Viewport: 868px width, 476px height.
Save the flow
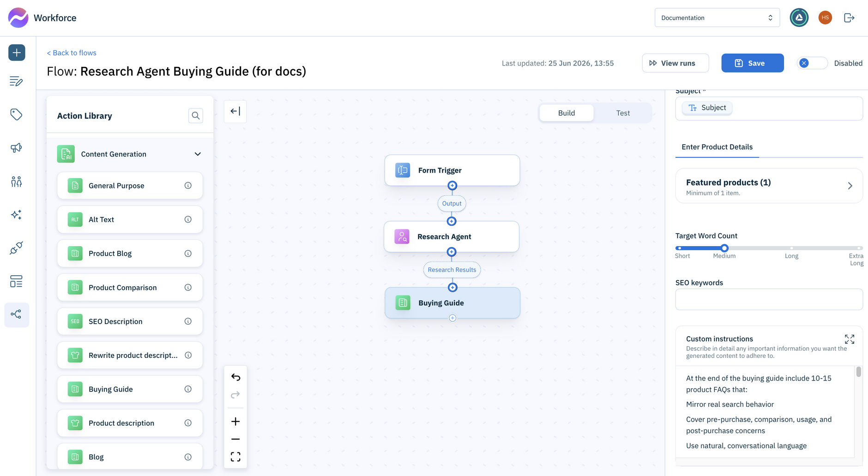[753, 63]
